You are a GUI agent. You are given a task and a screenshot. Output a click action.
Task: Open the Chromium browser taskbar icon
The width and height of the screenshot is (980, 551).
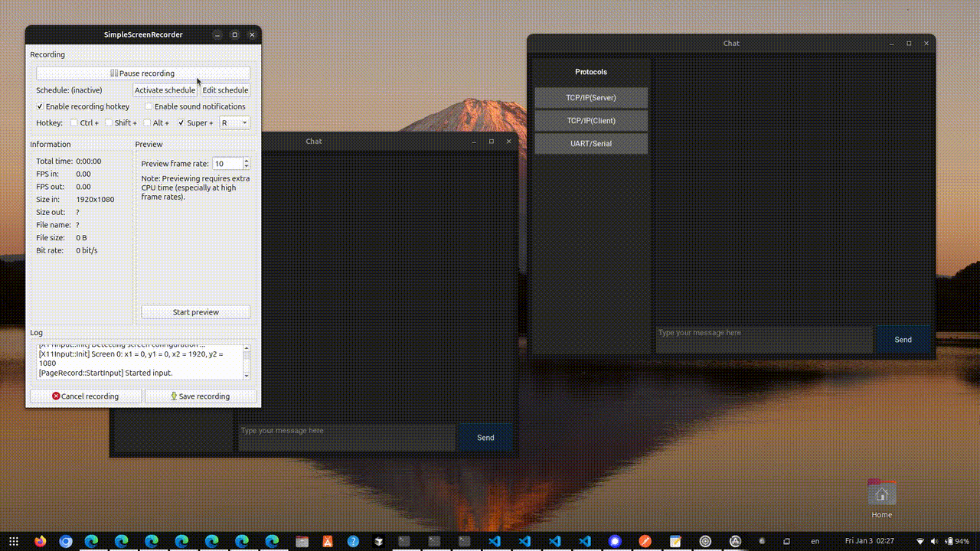click(x=66, y=541)
